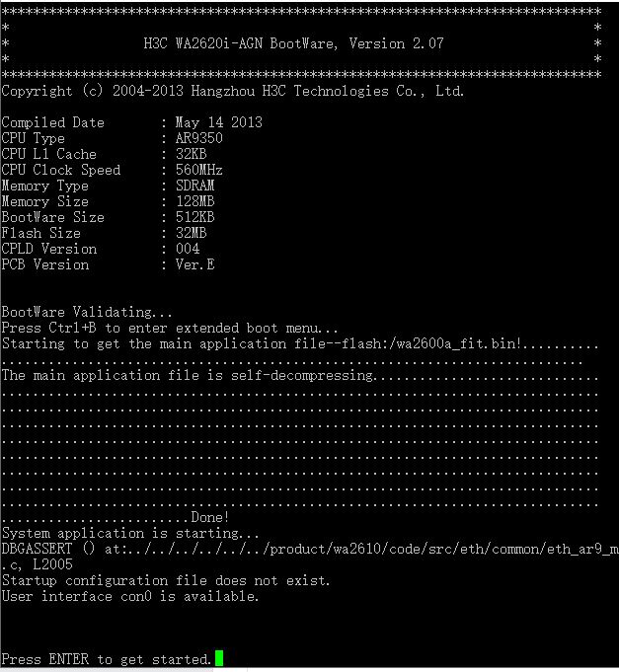Click the 32KB CPU L1 Cache value
The height and width of the screenshot is (672, 619).
[x=192, y=154]
